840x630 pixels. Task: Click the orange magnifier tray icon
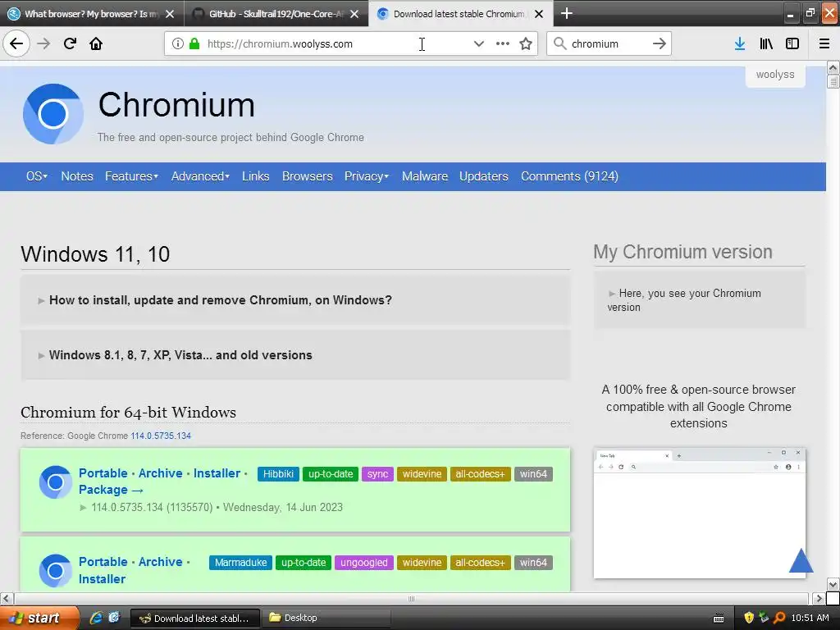pyautogui.click(x=779, y=618)
